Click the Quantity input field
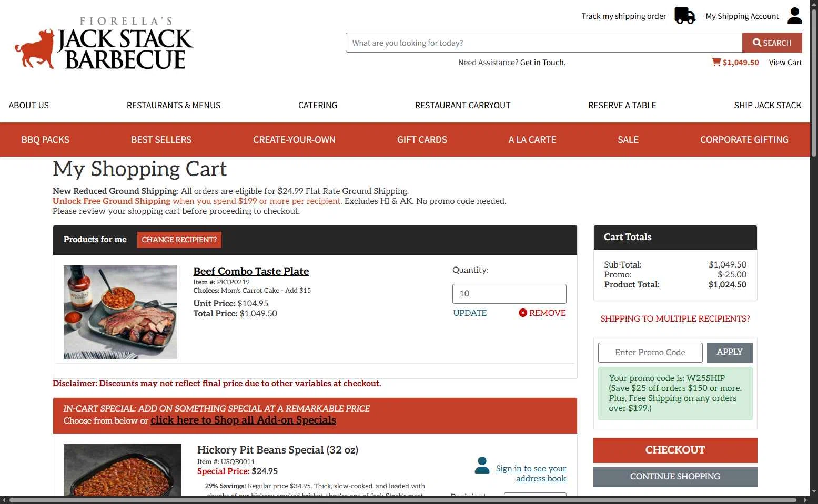 point(509,294)
